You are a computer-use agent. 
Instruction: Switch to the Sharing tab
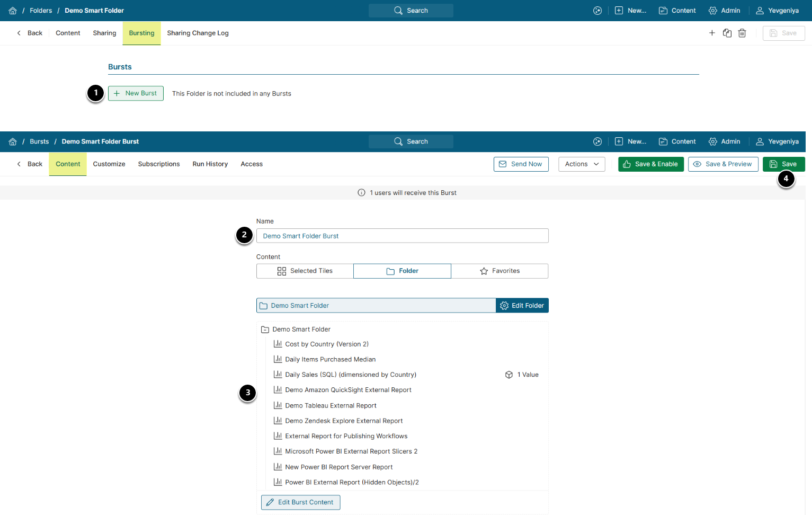(x=104, y=33)
